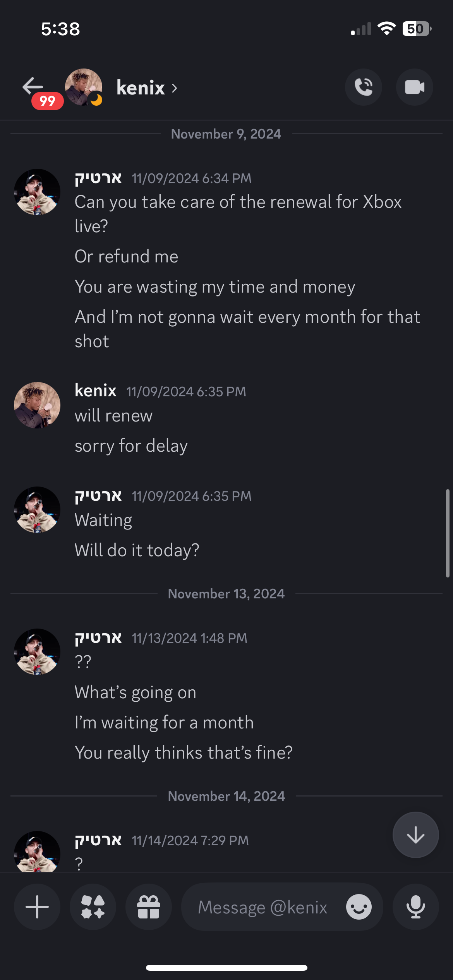Expand kenix profile via header chevron

pos(174,88)
